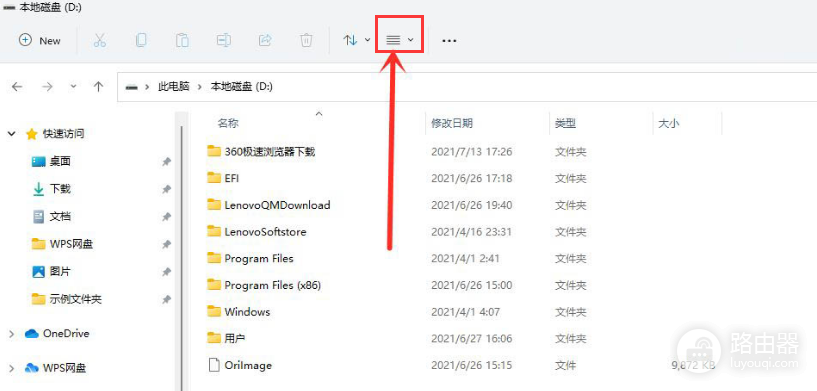817x391 pixels.
Task: Click the EFI folder icon
Action: tap(214, 178)
